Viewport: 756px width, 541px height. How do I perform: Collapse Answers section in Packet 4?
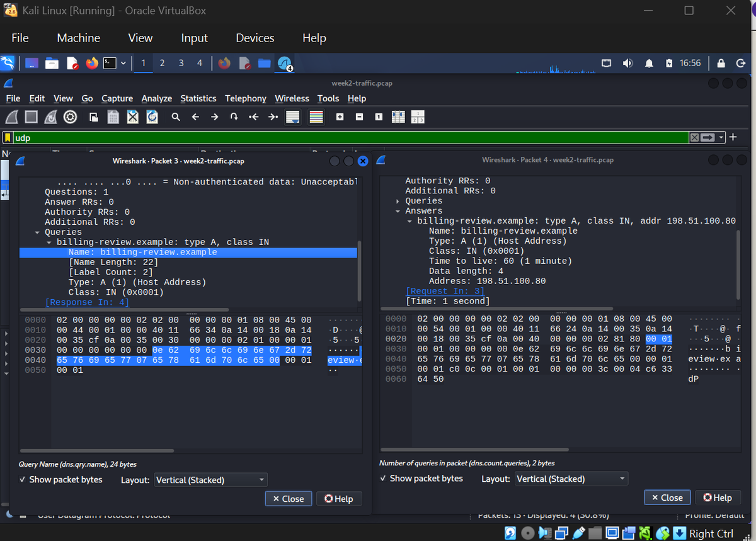pyautogui.click(x=398, y=211)
